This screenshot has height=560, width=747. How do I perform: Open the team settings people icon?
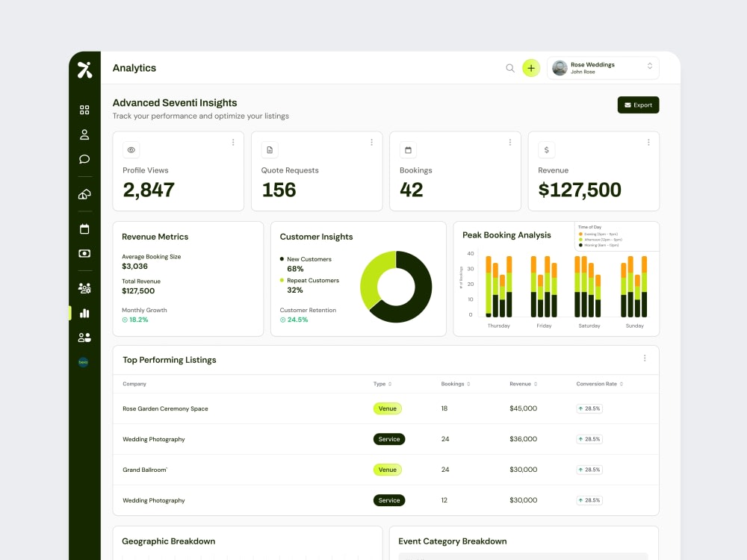pos(84,288)
